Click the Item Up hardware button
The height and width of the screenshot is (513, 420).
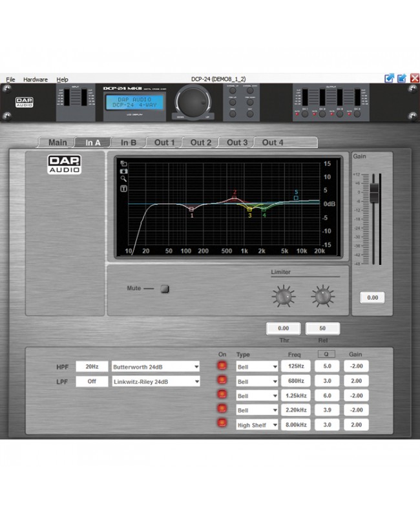(x=233, y=102)
